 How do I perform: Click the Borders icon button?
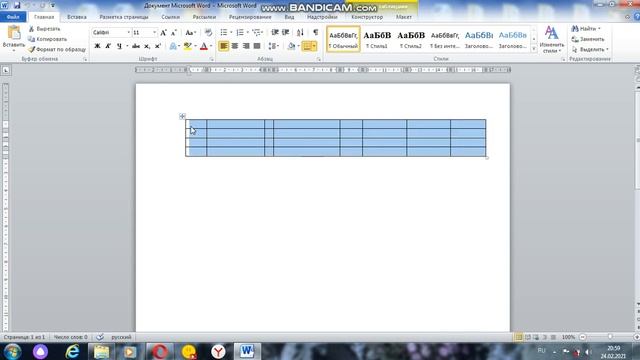point(307,46)
